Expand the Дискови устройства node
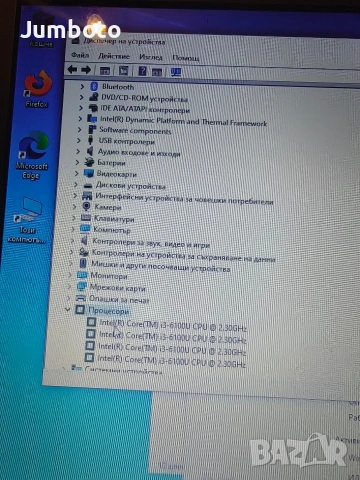Image resolution: width=360 pixels, height=480 pixels. click(x=76, y=184)
